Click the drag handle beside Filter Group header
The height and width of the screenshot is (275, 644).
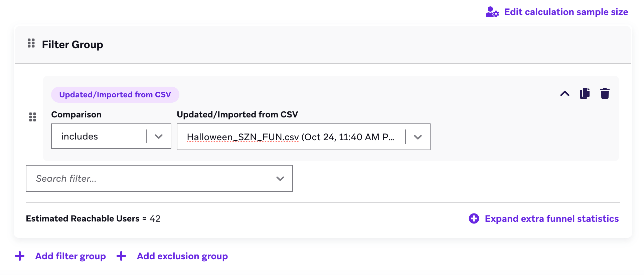(x=31, y=43)
